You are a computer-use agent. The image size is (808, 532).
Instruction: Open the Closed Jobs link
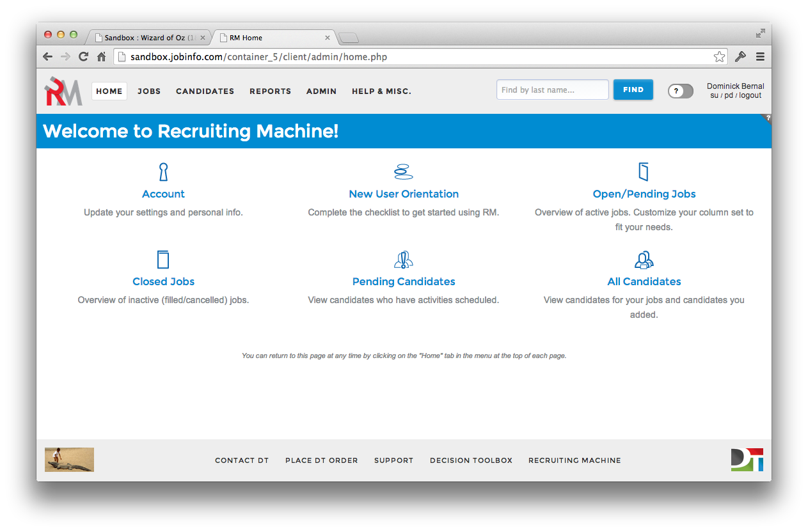point(163,281)
